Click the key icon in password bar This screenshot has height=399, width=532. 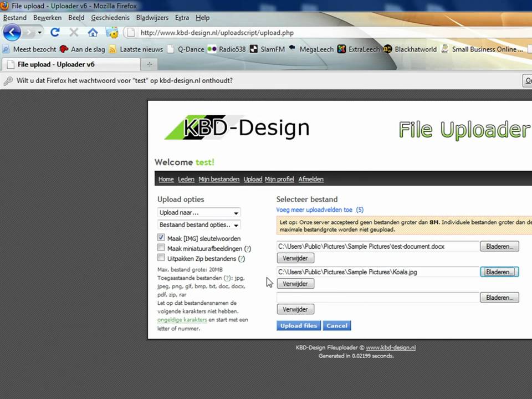8,81
